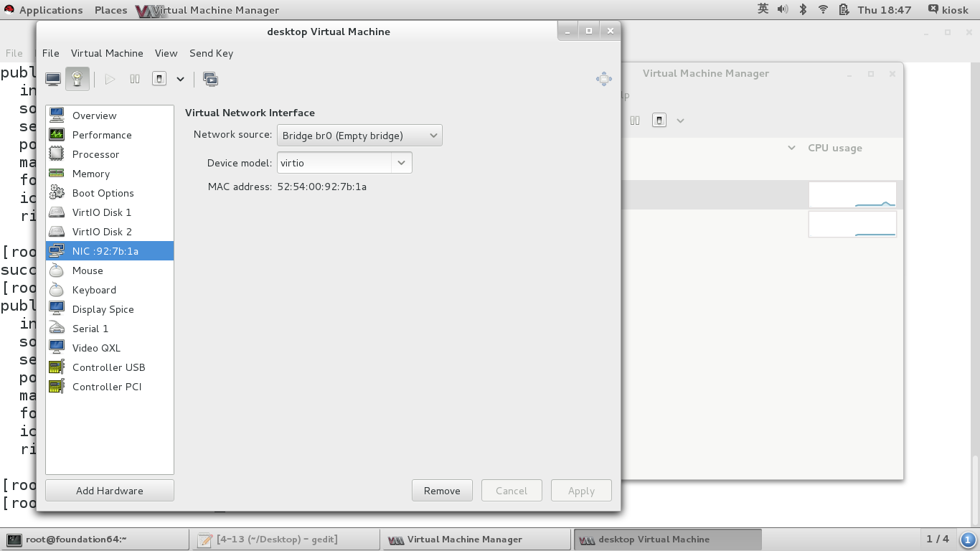The height and width of the screenshot is (551, 980).
Task: Select Performance in hardware list
Action: (x=110, y=135)
